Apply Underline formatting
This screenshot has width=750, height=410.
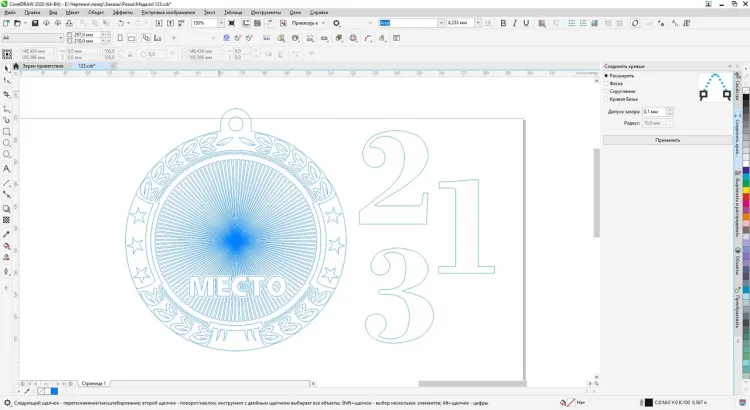(x=526, y=23)
